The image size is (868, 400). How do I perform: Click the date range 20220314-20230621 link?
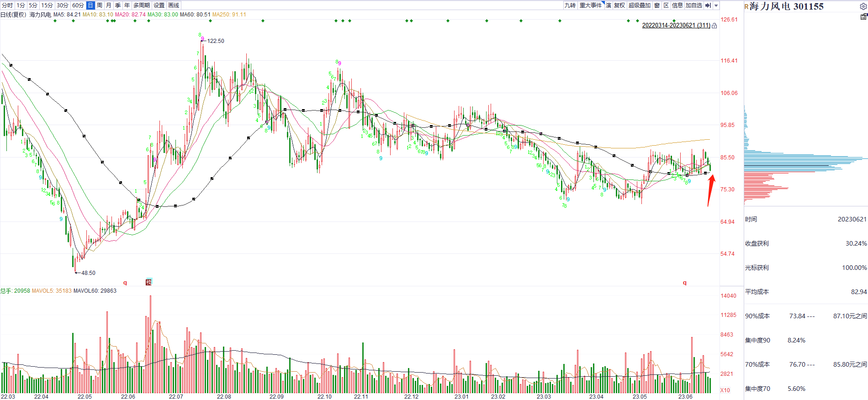676,26
